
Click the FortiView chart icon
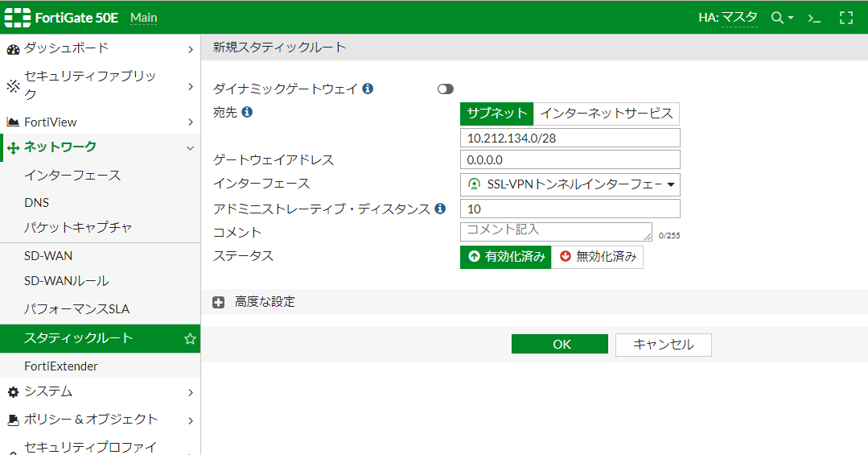click(14, 122)
